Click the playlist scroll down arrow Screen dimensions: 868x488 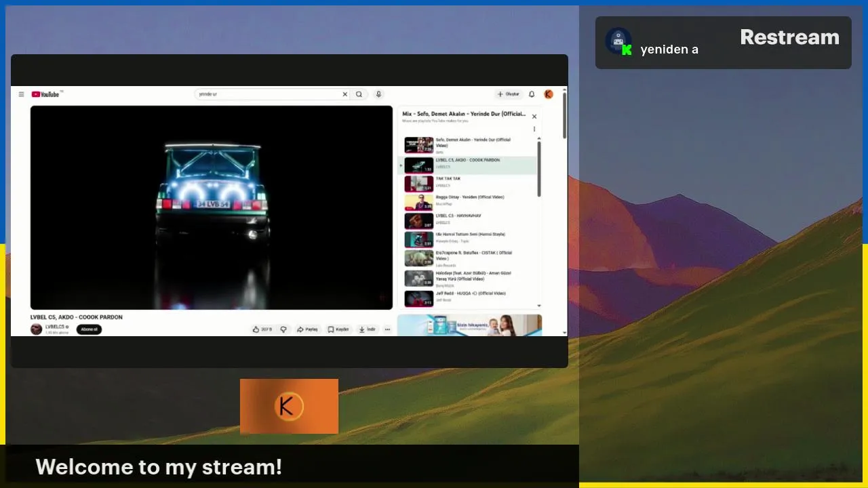click(x=539, y=306)
